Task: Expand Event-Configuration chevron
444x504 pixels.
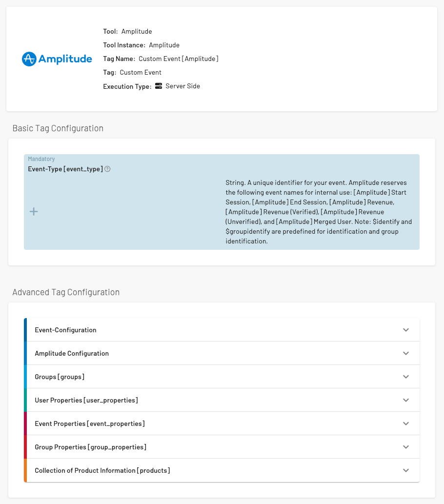Action: pyautogui.click(x=405, y=330)
